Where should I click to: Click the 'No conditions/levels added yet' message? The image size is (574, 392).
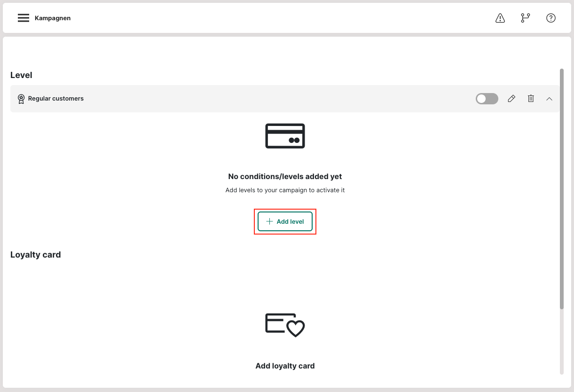point(285,177)
